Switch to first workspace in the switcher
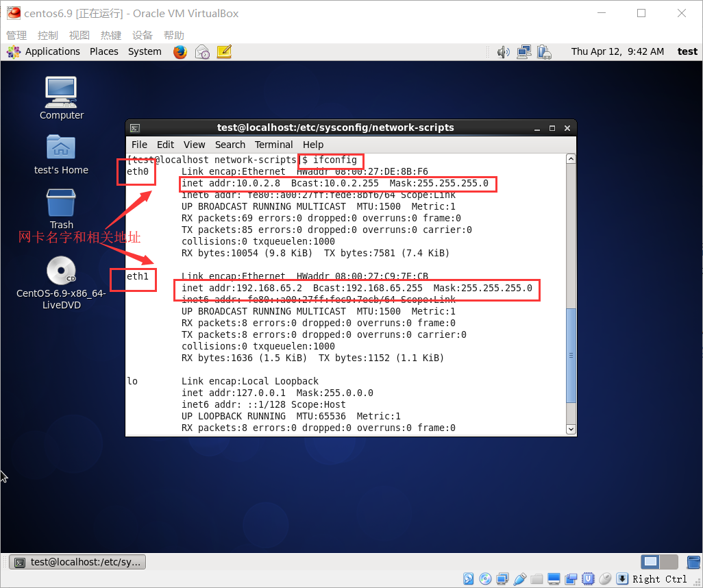 coord(650,561)
